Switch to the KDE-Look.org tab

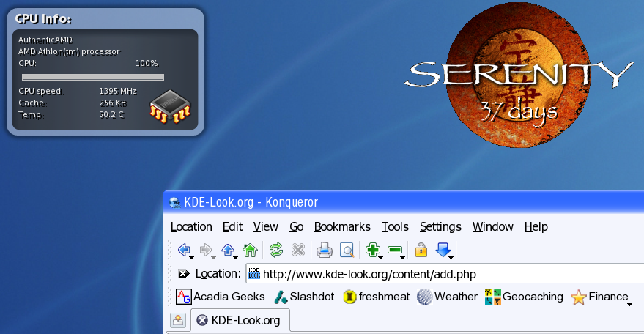(x=240, y=320)
